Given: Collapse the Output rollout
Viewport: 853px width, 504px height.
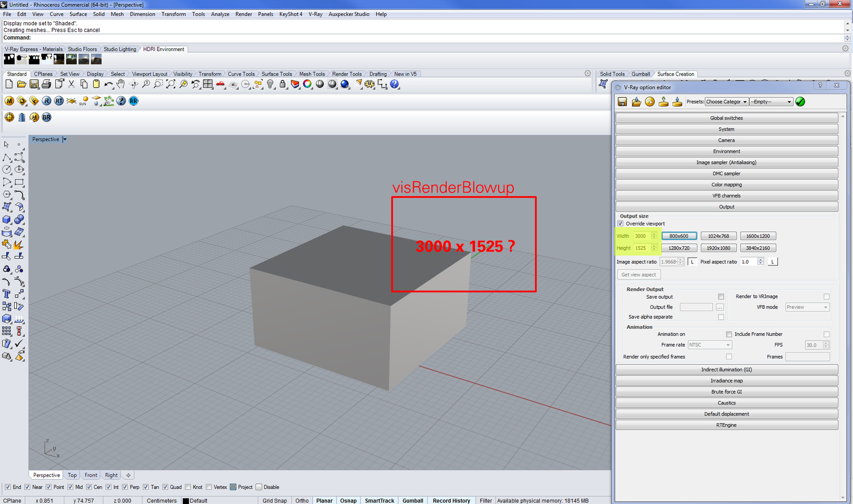Looking at the screenshot, I should click(727, 206).
